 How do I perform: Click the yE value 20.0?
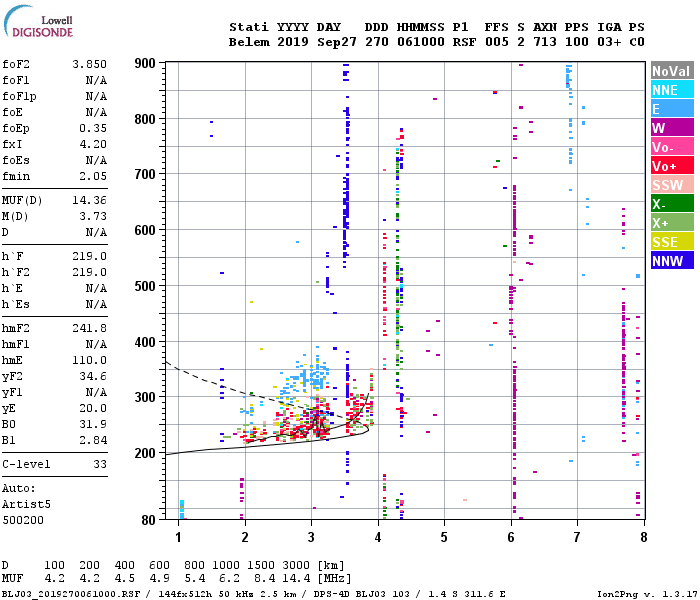pyautogui.click(x=93, y=409)
